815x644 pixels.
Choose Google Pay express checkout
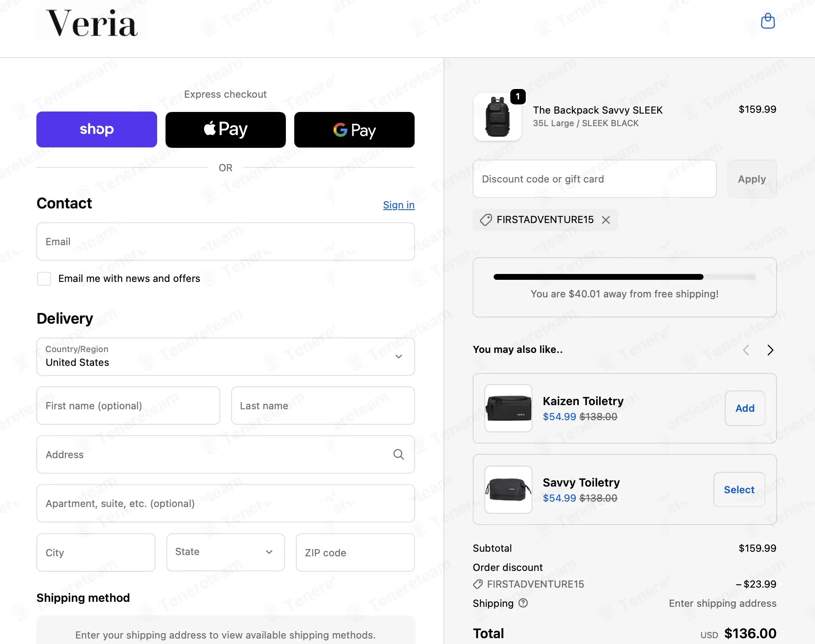[x=354, y=129]
